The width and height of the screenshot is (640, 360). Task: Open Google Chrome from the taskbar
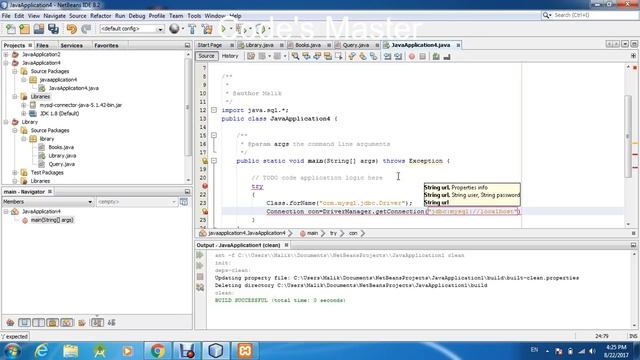[x=157, y=350]
